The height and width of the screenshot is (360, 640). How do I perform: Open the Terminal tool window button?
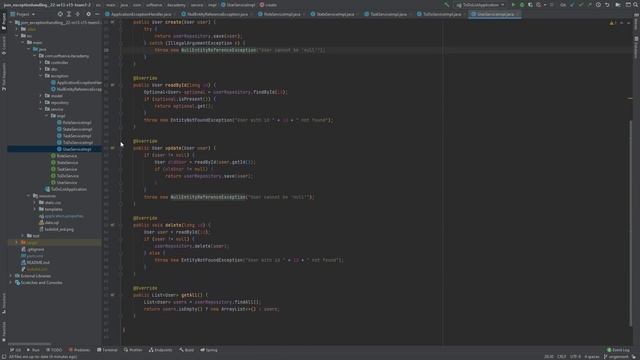point(107,350)
